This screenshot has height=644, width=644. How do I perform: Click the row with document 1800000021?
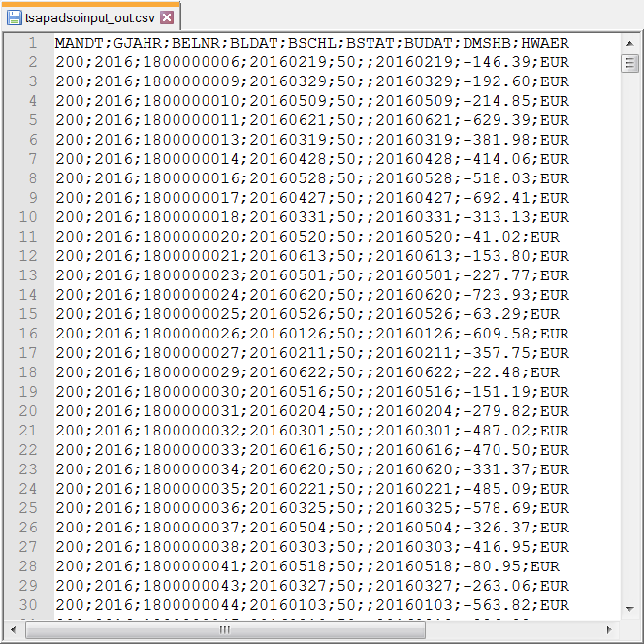point(312,256)
